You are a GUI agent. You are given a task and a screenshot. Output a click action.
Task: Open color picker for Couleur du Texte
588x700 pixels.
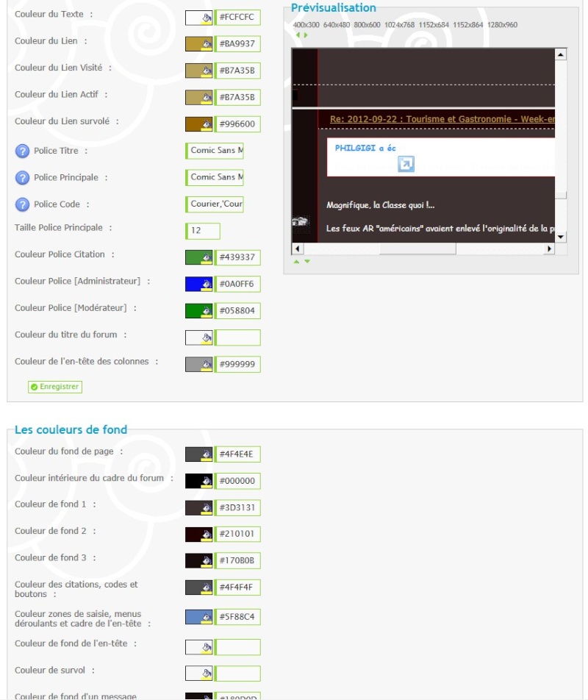tap(199, 18)
